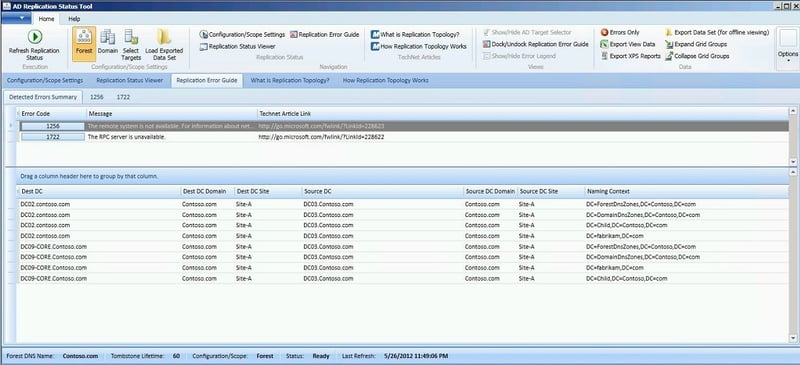Sort by Dest DC Domain column header
The width and height of the screenshot is (800, 365).
(207, 191)
